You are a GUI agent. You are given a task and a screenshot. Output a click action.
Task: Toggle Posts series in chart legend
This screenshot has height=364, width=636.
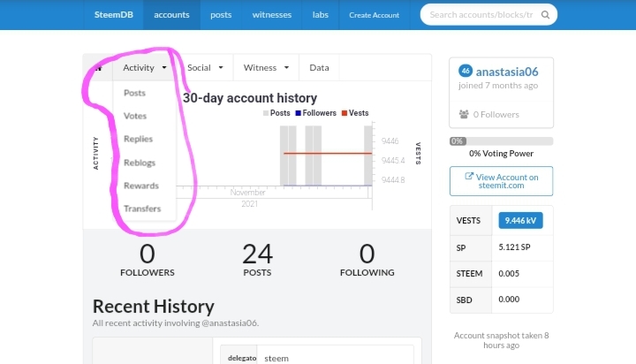276,113
